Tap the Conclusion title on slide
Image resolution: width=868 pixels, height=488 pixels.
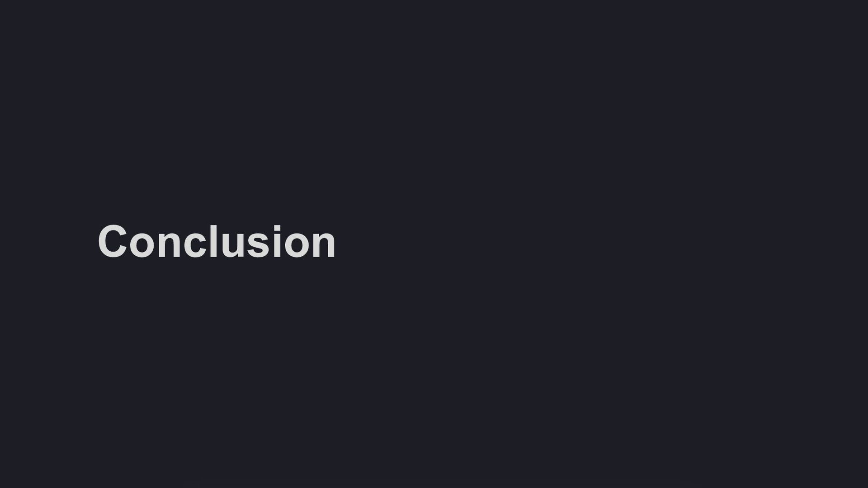217,242
